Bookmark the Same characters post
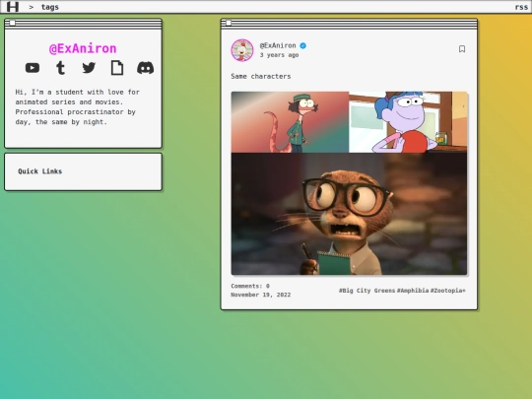 tap(462, 49)
